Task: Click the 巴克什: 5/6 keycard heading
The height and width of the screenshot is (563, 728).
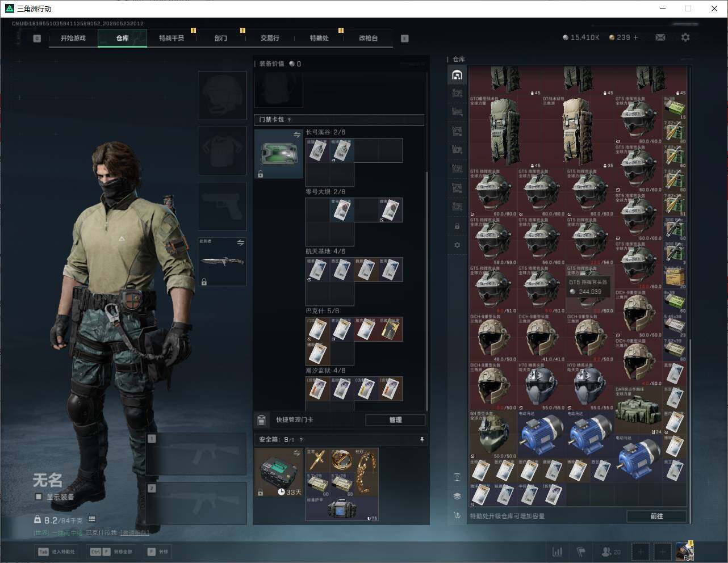Action: point(323,311)
